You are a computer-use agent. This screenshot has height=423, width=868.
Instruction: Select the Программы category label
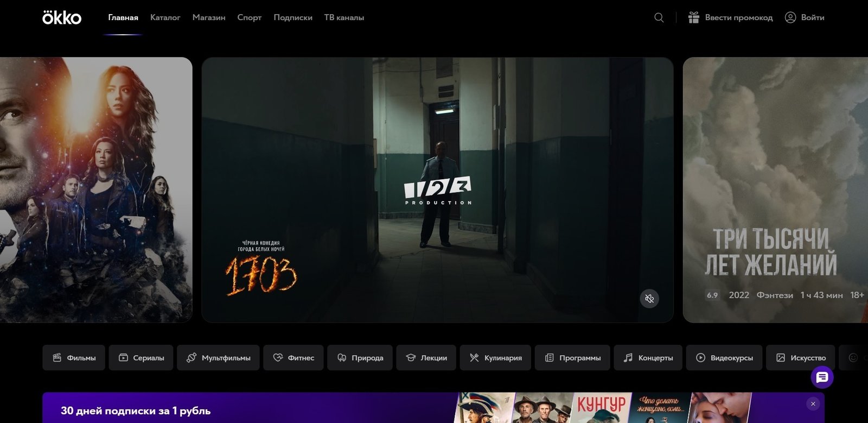tap(580, 358)
